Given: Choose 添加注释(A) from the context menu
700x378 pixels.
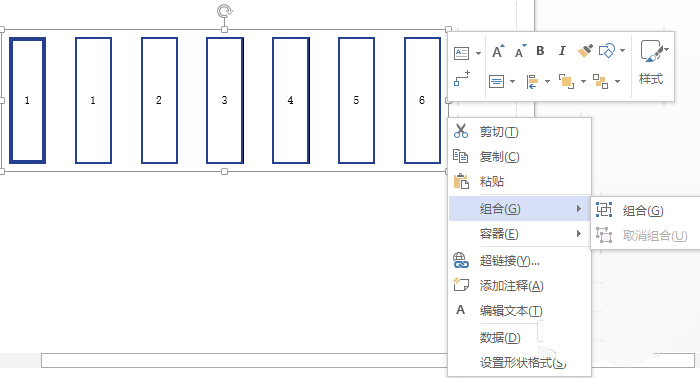Looking at the screenshot, I should coord(520,286).
